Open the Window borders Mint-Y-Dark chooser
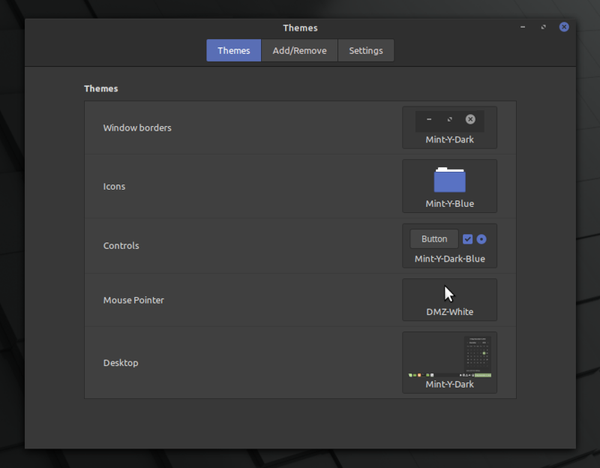The image size is (600, 468). [x=450, y=127]
